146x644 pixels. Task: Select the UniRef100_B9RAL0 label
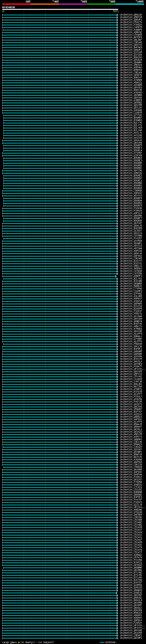coord(131,336)
